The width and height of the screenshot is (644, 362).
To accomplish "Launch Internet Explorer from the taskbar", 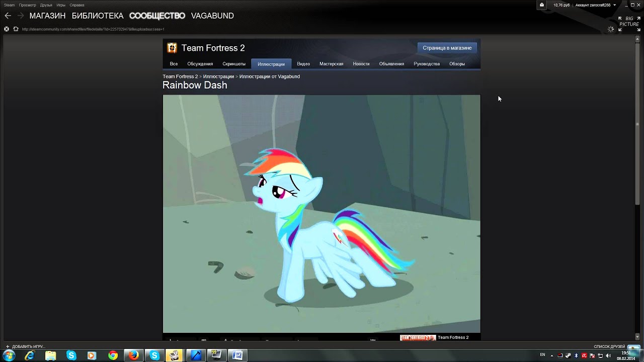I will coord(30,355).
